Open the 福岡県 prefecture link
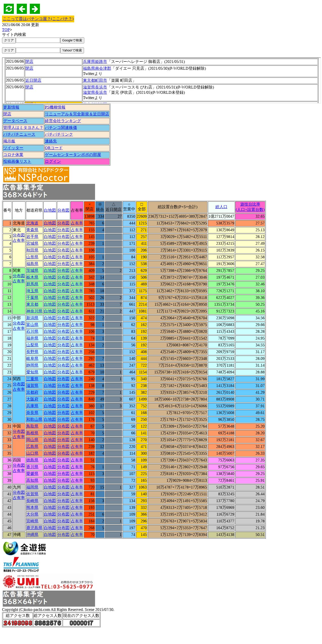 32,487
